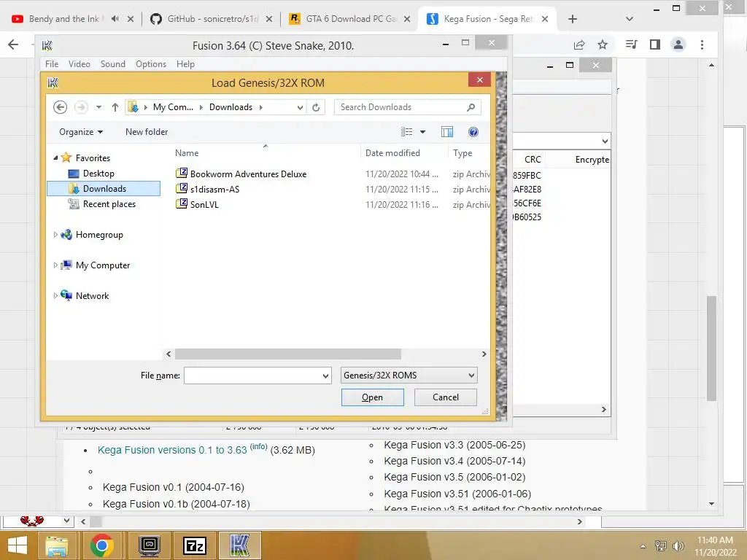Click the volume tray icon
The height and width of the screenshot is (560, 747).
678,545
